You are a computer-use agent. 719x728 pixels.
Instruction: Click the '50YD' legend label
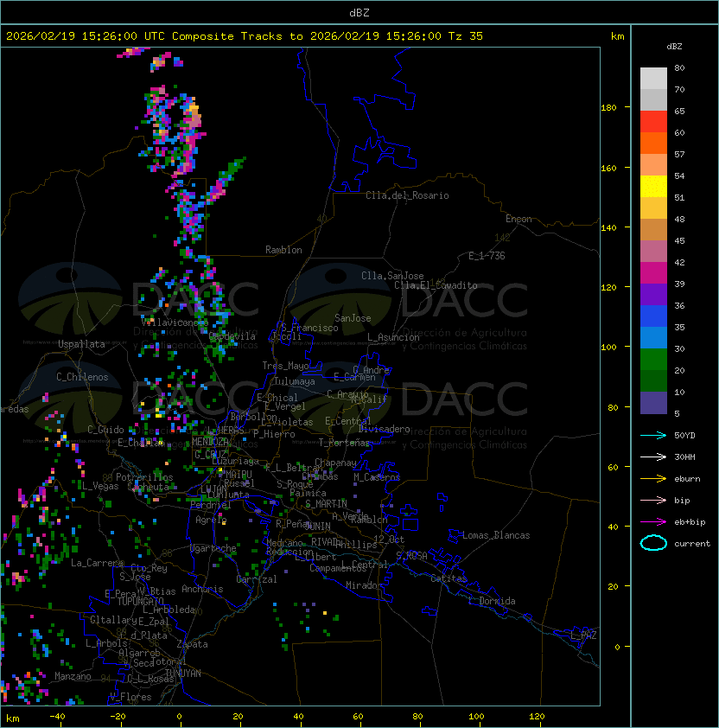click(684, 436)
